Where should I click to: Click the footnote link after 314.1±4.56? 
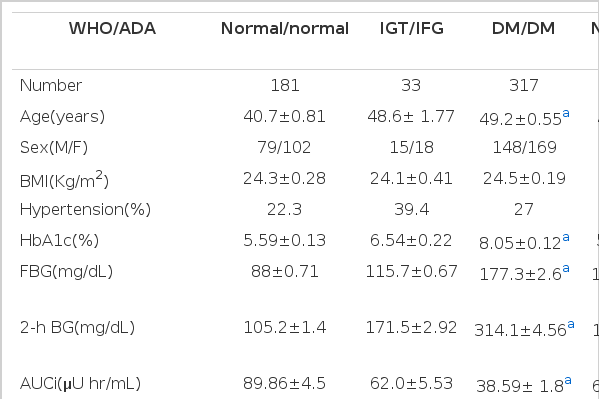coord(571,324)
